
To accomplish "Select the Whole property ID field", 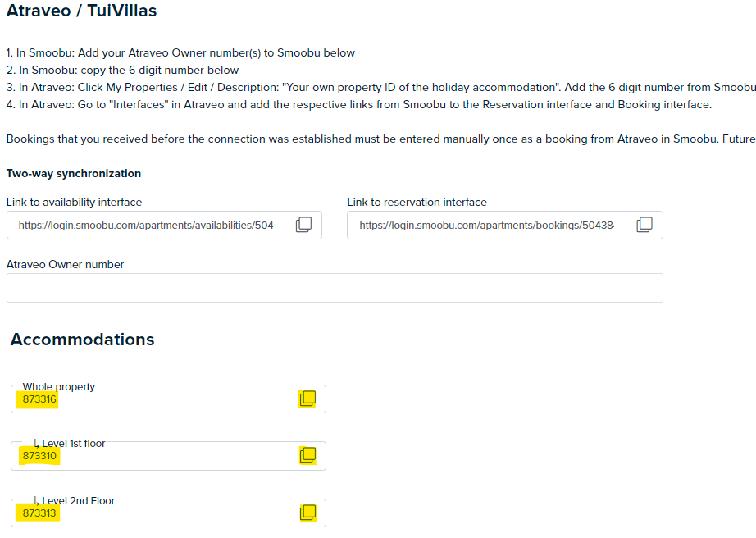I will tap(150, 399).
